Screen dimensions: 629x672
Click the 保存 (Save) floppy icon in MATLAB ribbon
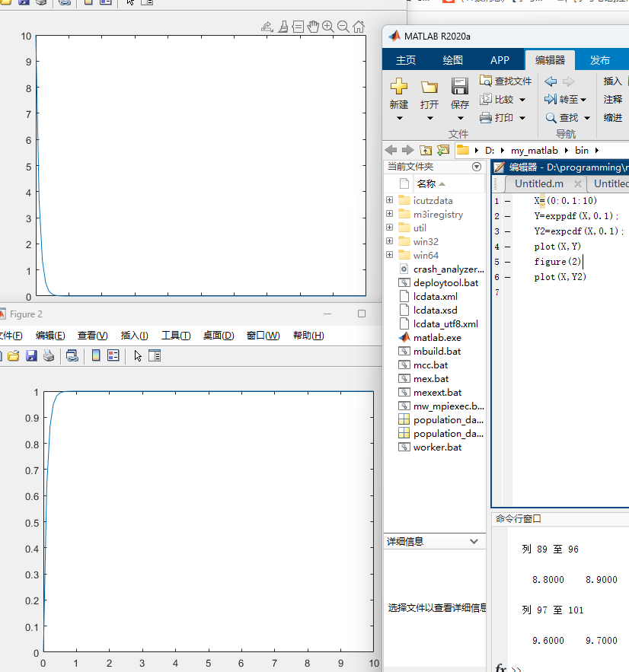(460, 87)
